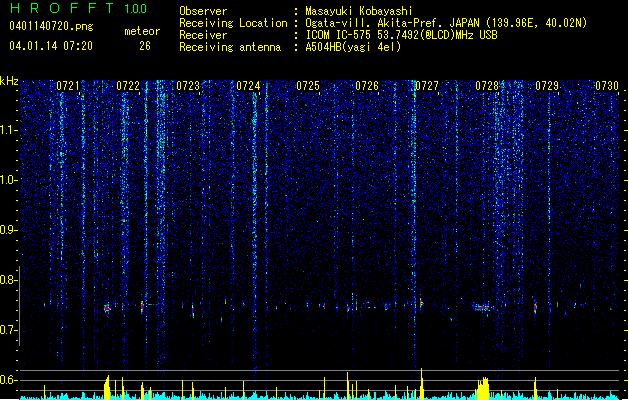Select the 0721 time marker
Viewport: 629px width, 400px height.
point(68,86)
